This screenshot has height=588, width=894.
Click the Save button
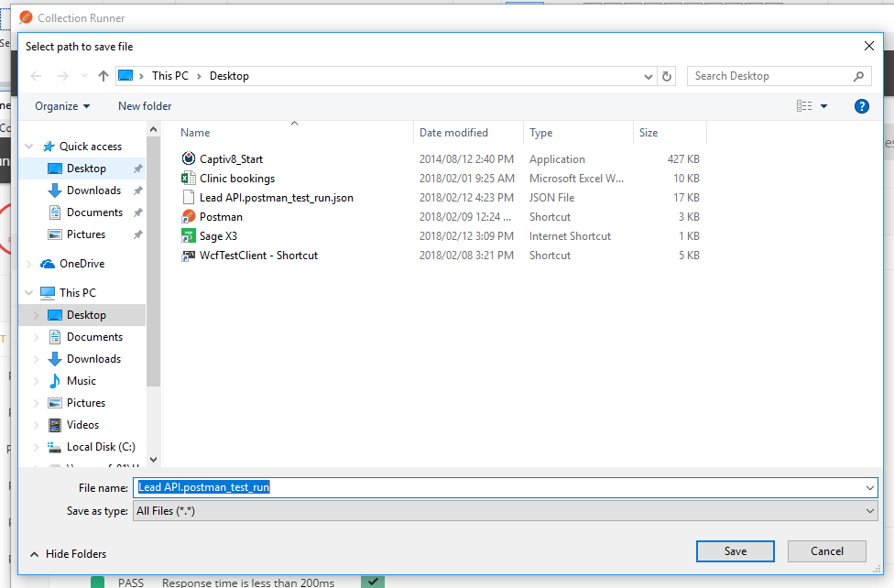coord(735,550)
